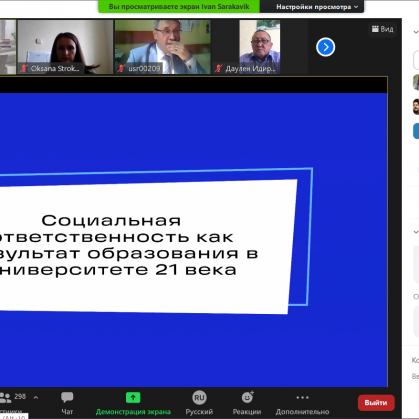Open the Реакции smiley icon
The height and width of the screenshot is (419, 419).
[247, 397]
